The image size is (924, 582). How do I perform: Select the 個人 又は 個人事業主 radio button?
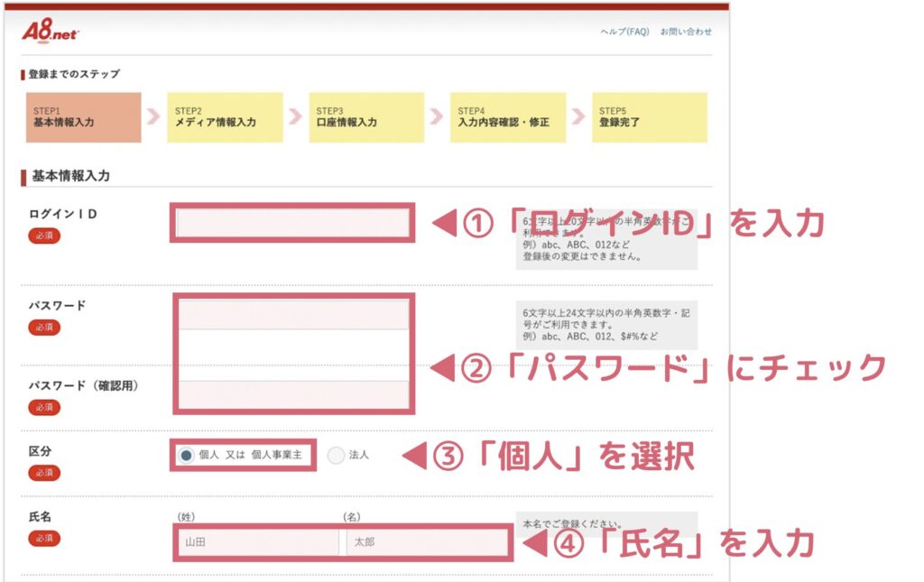click(186, 456)
